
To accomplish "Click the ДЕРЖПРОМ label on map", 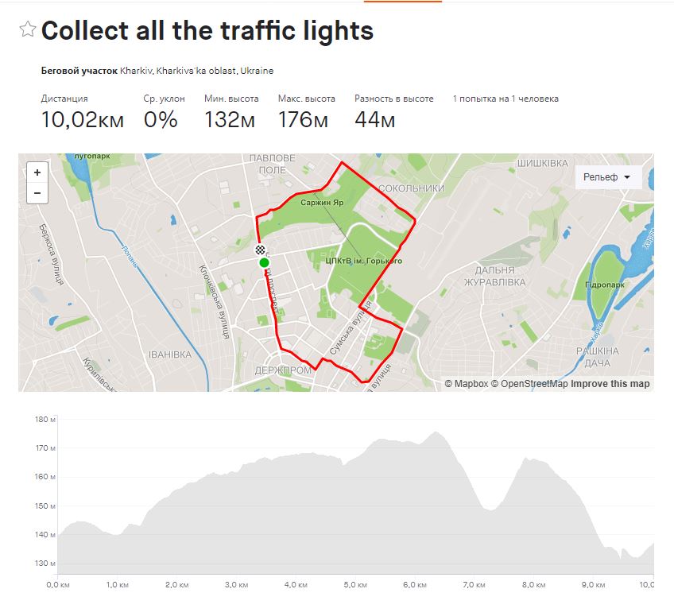I will pyautogui.click(x=283, y=370).
